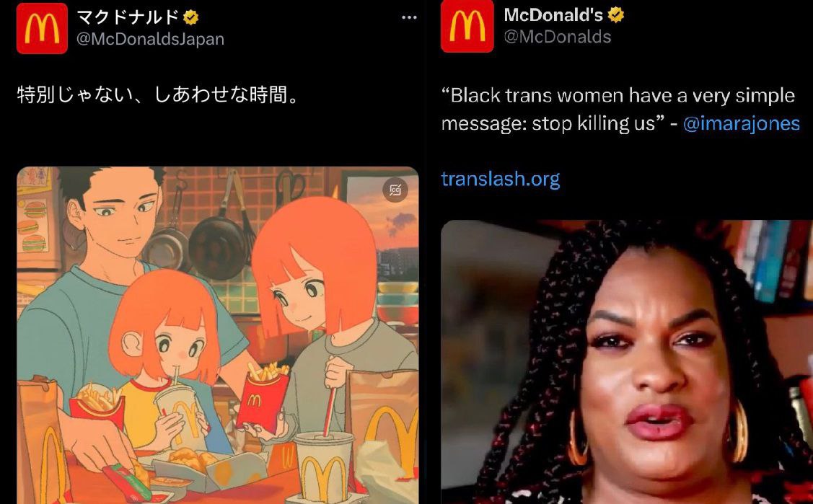The width and height of the screenshot is (813, 504).
Task: Open the anime family illustration
Action: point(218,335)
